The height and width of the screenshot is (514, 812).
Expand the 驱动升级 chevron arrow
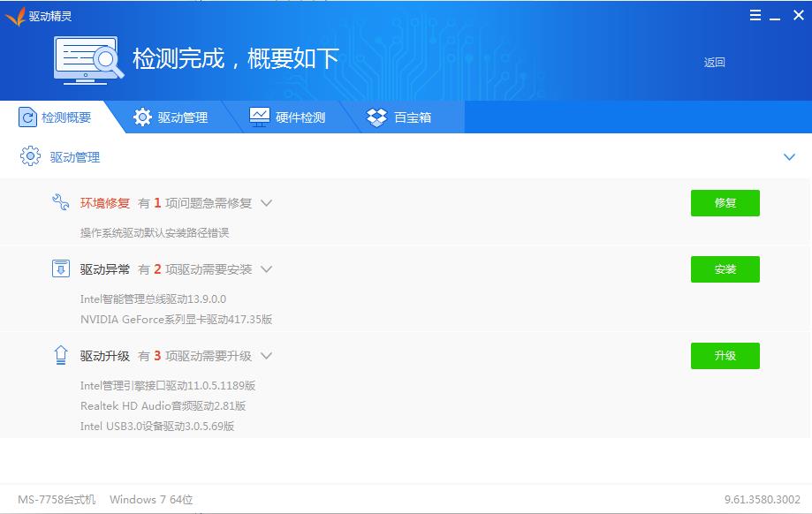click(x=266, y=356)
